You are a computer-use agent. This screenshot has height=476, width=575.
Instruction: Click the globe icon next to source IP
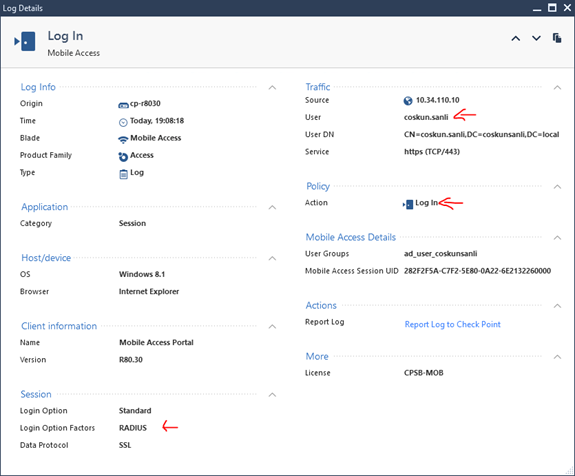[408, 101]
